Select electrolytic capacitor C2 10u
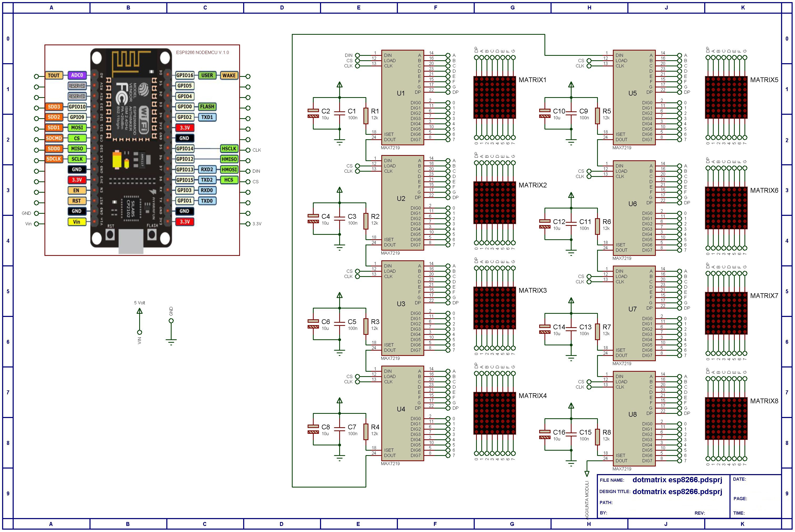This screenshot has height=532, width=795. tap(313, 113)
